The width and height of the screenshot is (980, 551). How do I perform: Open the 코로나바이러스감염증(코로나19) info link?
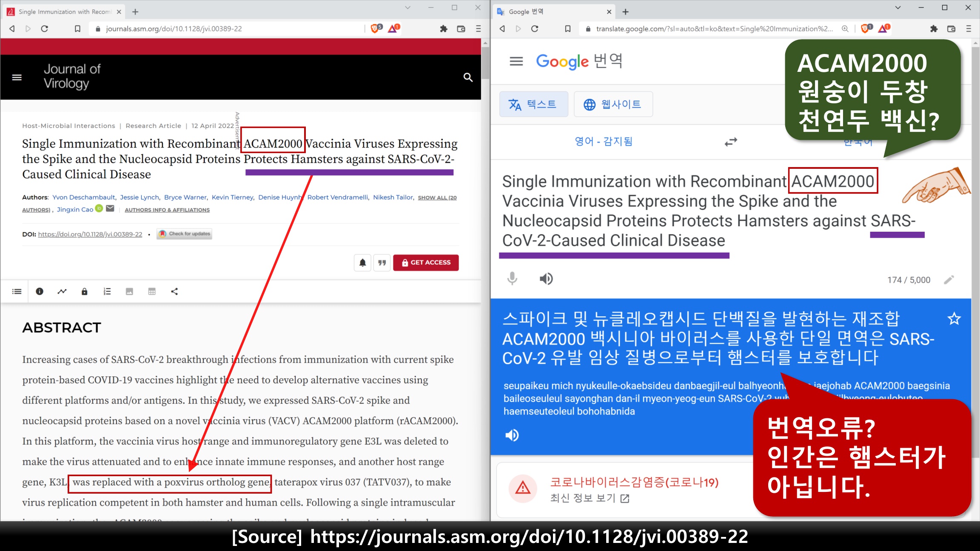click(634, 483)
